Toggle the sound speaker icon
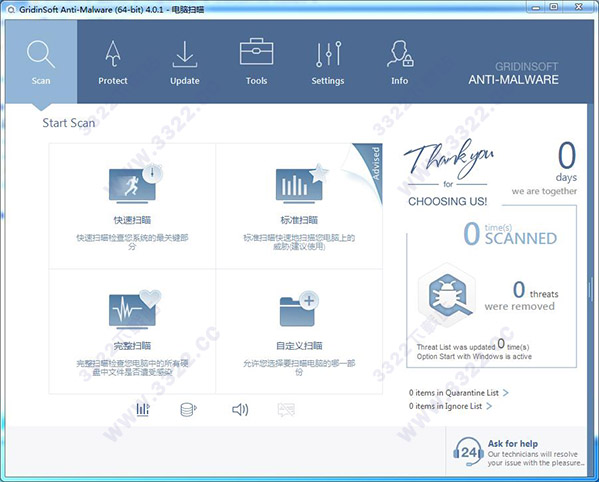 pyautogui.click(x=240, y=410)
